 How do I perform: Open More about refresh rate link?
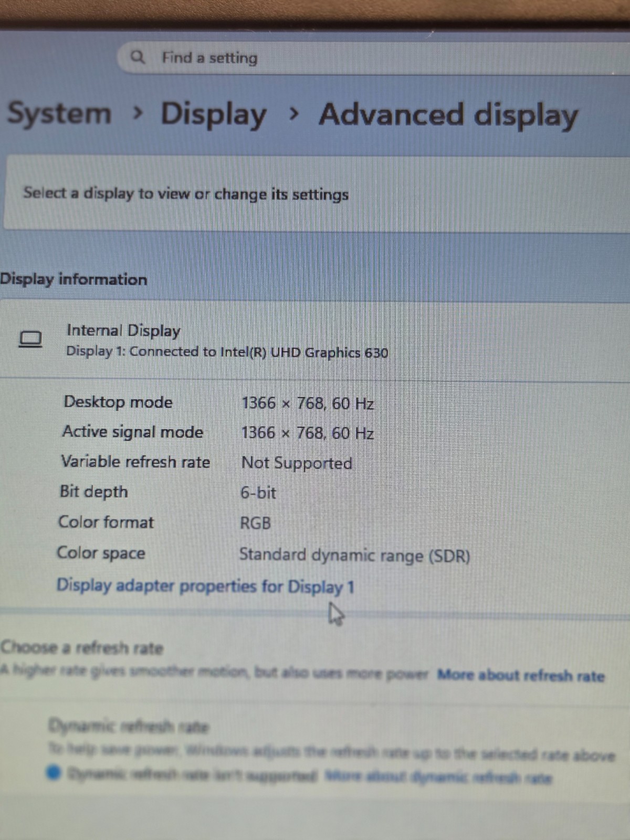521,675
